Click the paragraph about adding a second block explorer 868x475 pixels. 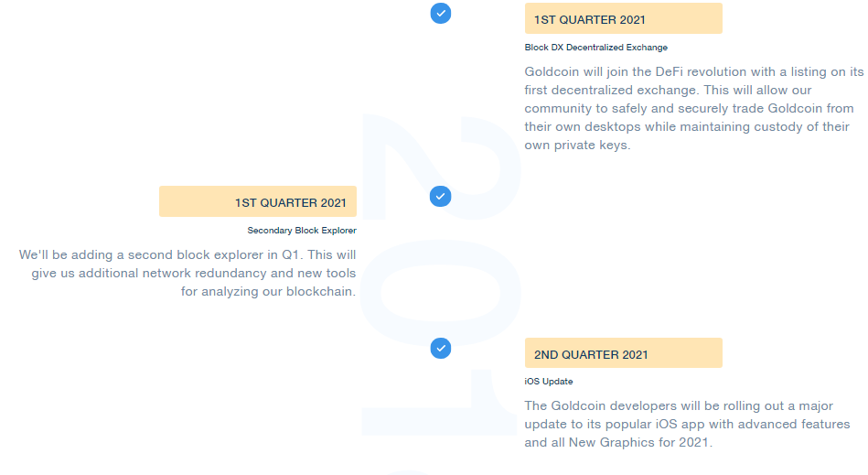188,273
